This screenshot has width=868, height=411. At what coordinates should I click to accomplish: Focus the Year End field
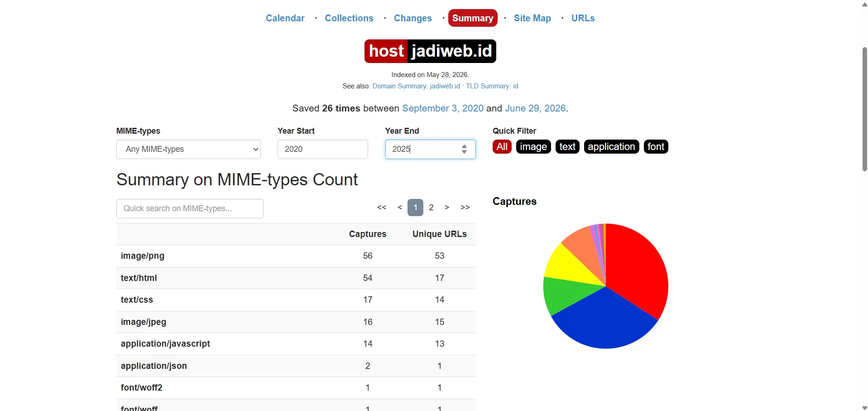(x=431, y=149)
